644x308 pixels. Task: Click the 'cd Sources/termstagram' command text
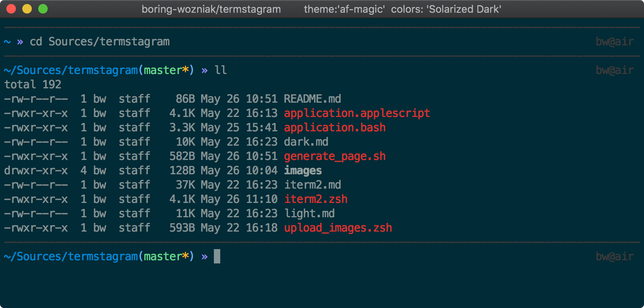tap(99, 41)
